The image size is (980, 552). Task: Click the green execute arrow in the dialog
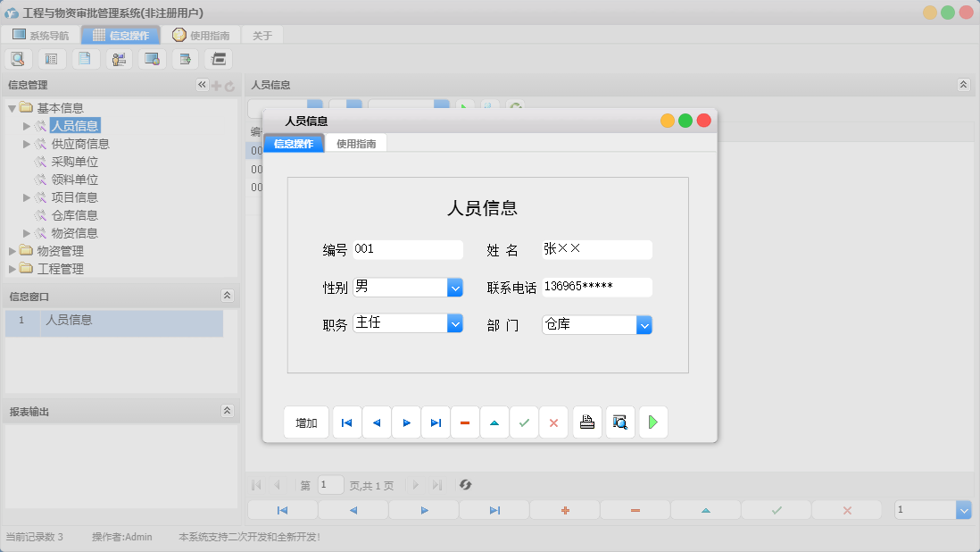tap(652, 422)
